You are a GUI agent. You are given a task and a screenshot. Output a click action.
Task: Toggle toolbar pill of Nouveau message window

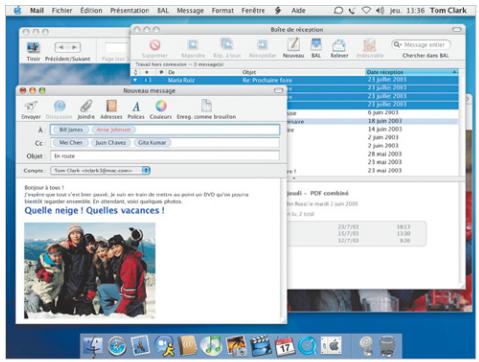278,90
